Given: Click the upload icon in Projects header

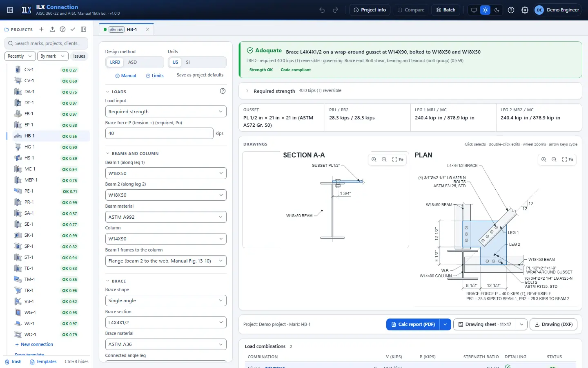Looking at the screenshot, I should 52,29.
